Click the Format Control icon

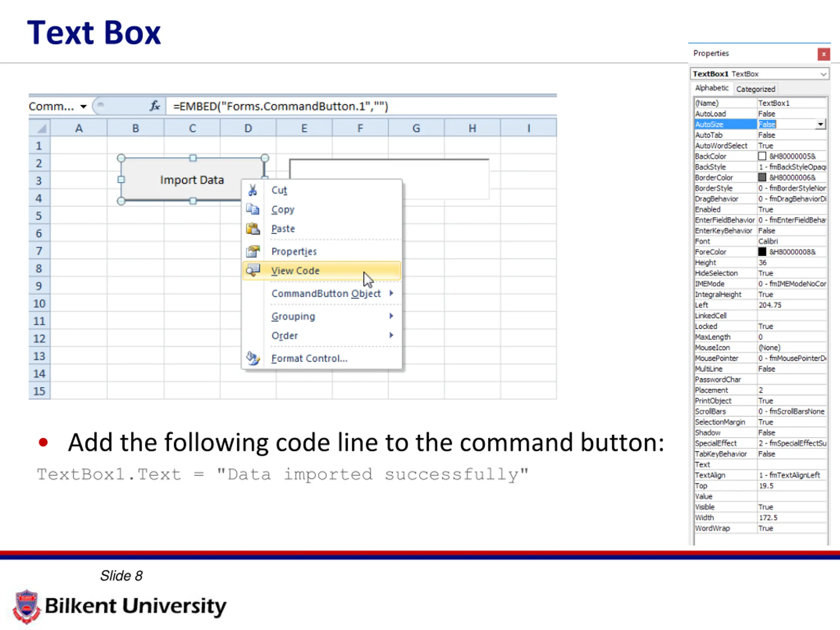point(253,358)
